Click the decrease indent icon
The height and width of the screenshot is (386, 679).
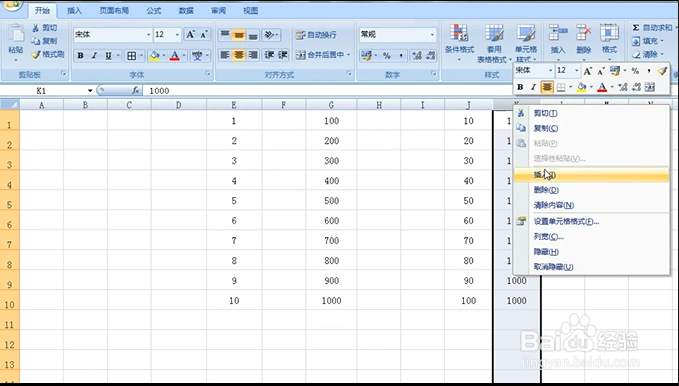[x=269, y=55]
